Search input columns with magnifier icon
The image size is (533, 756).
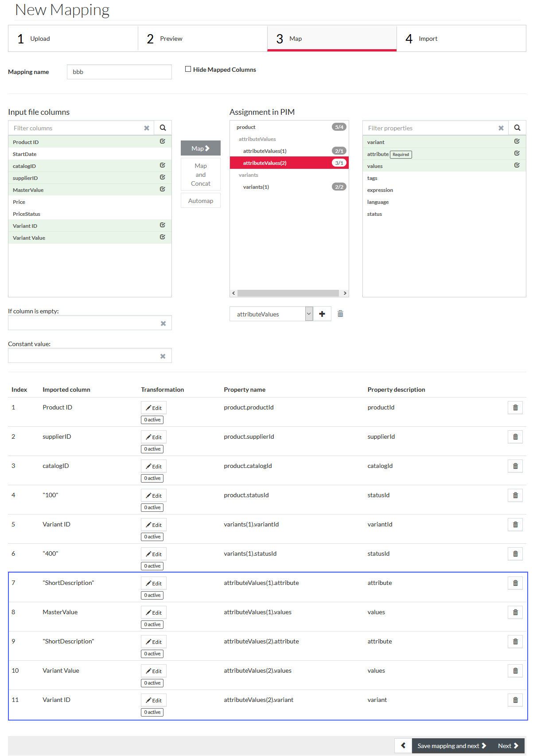(163, 128)
